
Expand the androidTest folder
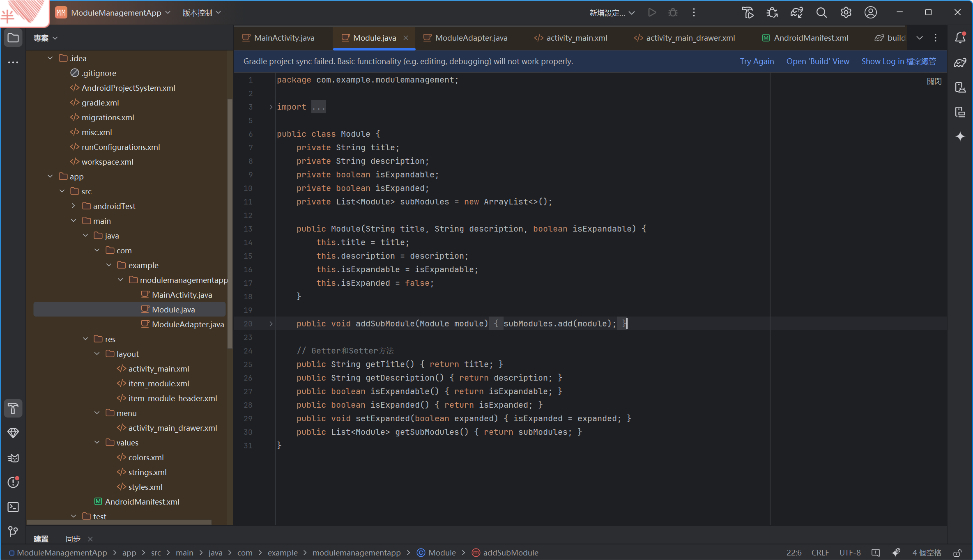74,206
